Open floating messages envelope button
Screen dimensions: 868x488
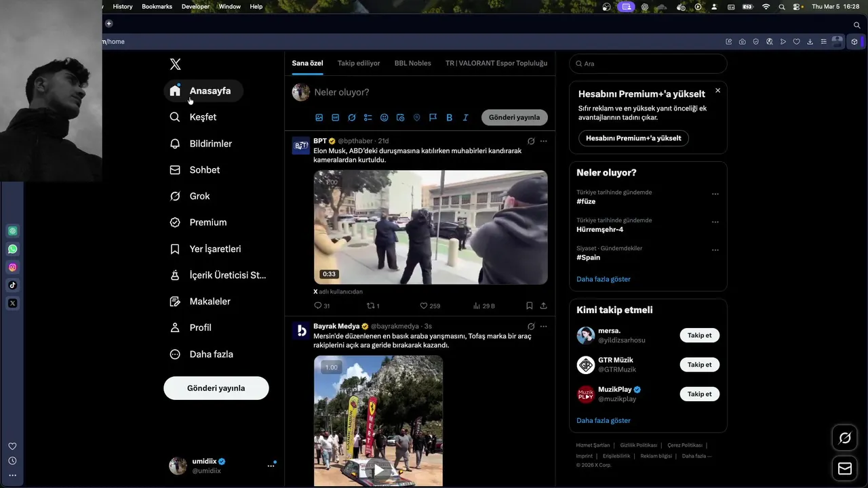[845, 468]
